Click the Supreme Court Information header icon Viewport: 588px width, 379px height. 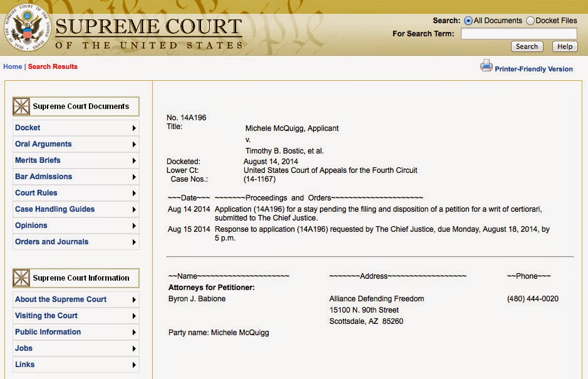21,278
